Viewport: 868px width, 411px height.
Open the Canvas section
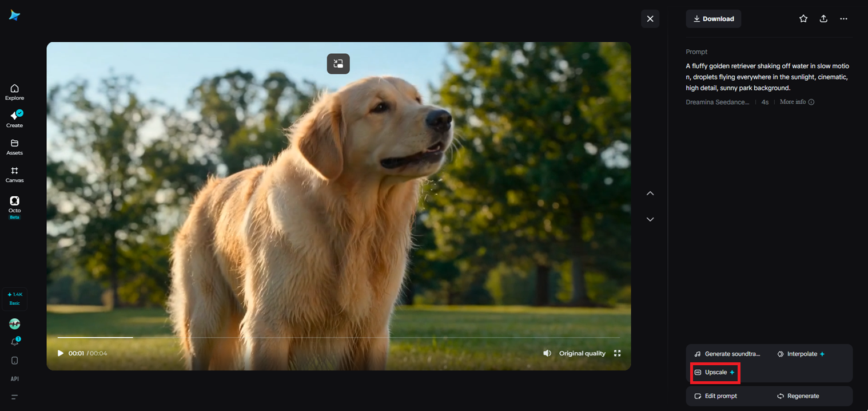[15, 175]
